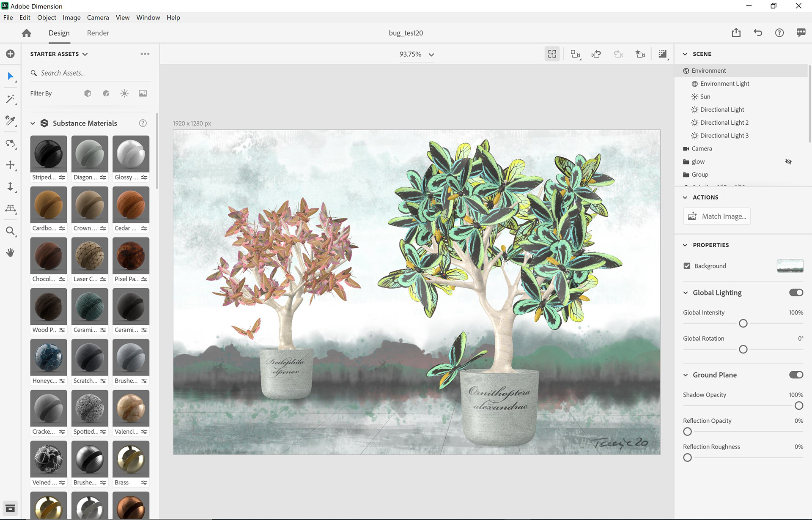
Task: Open render preview icon in toolbar
Action: 662,54
